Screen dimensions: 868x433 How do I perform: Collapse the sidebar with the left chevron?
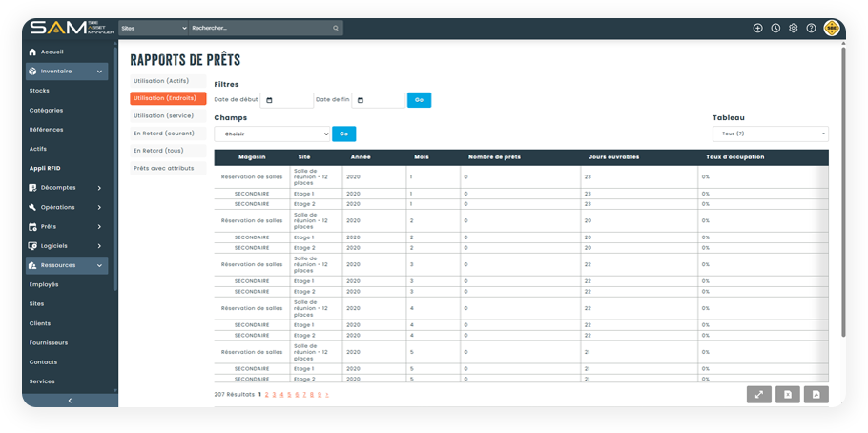tap(70, 401)
